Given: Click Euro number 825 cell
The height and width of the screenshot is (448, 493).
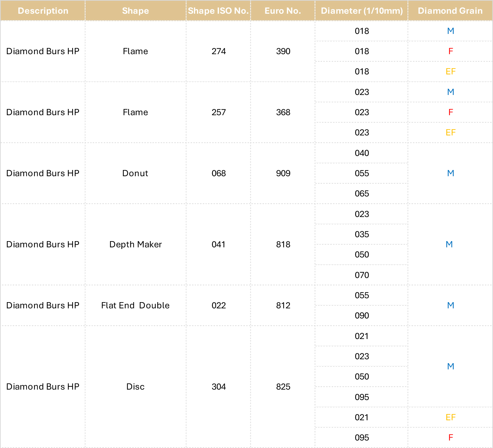Looking at the screenshot, I should (283, 387).
